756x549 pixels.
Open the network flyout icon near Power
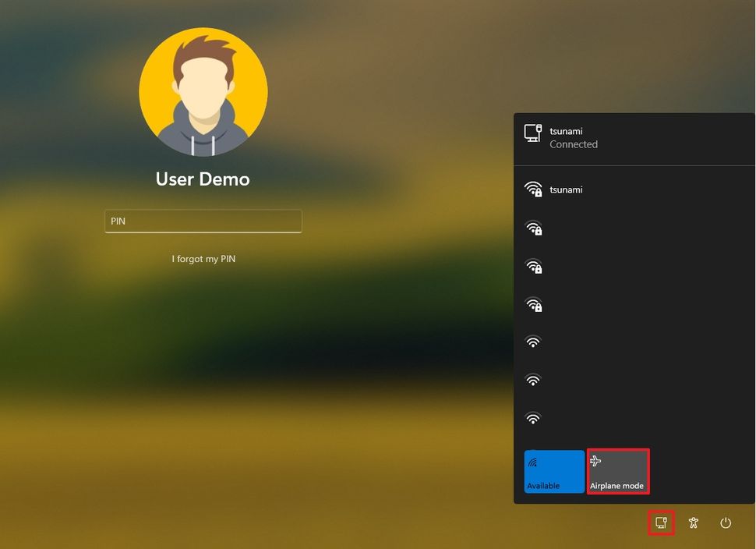point(660,522)
